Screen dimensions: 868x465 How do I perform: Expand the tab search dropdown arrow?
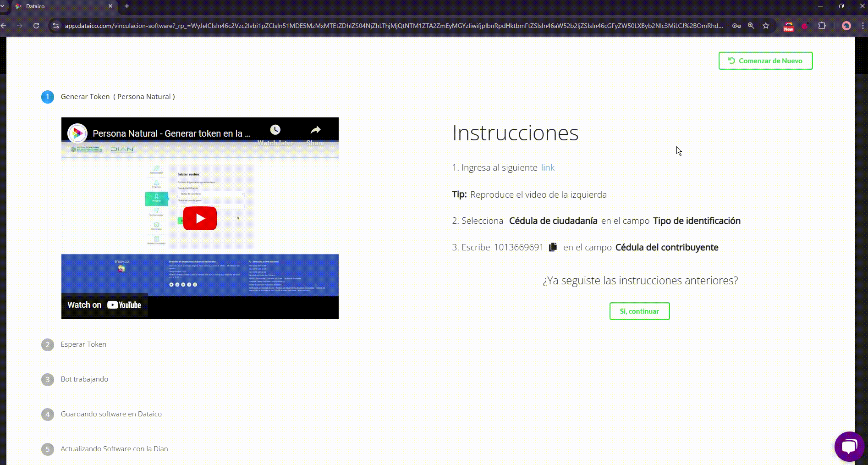pyautogui.click(x=2, y=6)
